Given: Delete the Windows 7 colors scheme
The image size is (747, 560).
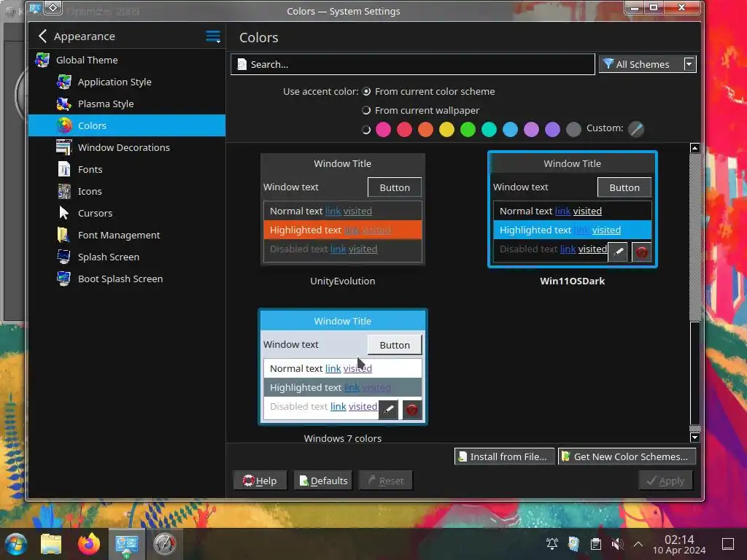Looking at the screenshot, I should [x=412, y=410].
